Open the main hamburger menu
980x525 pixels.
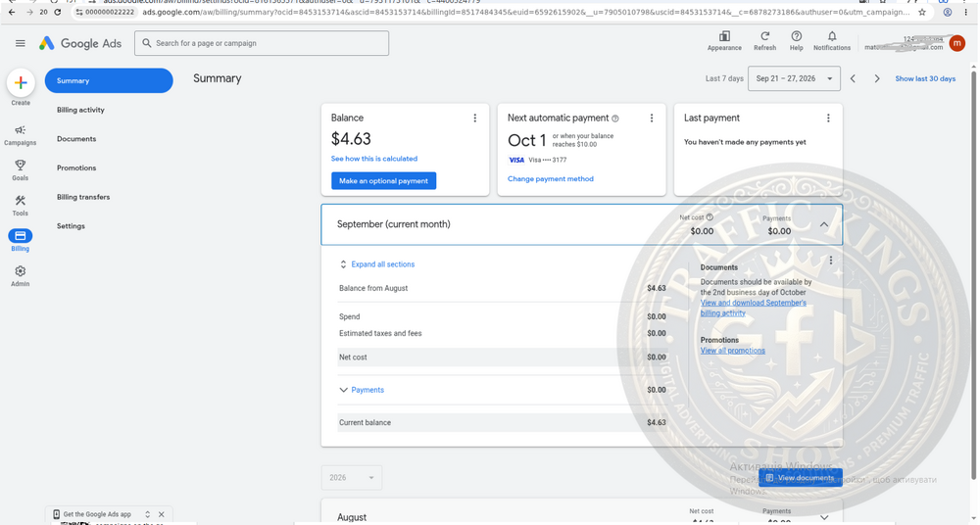20,43
